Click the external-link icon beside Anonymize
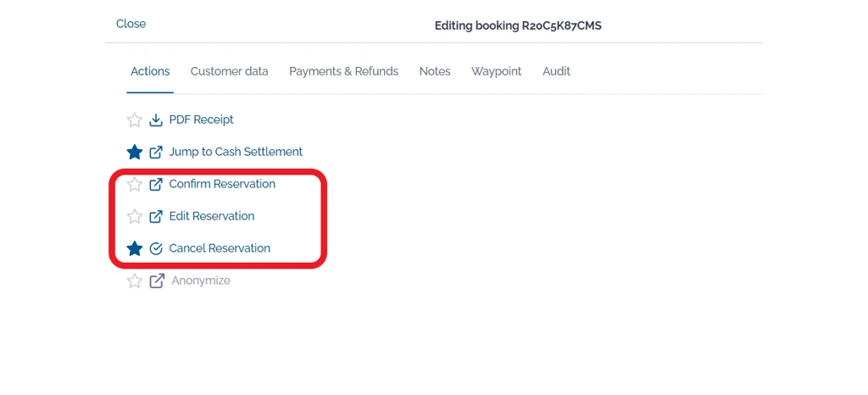868x395 pixels. tap(157, 281)
